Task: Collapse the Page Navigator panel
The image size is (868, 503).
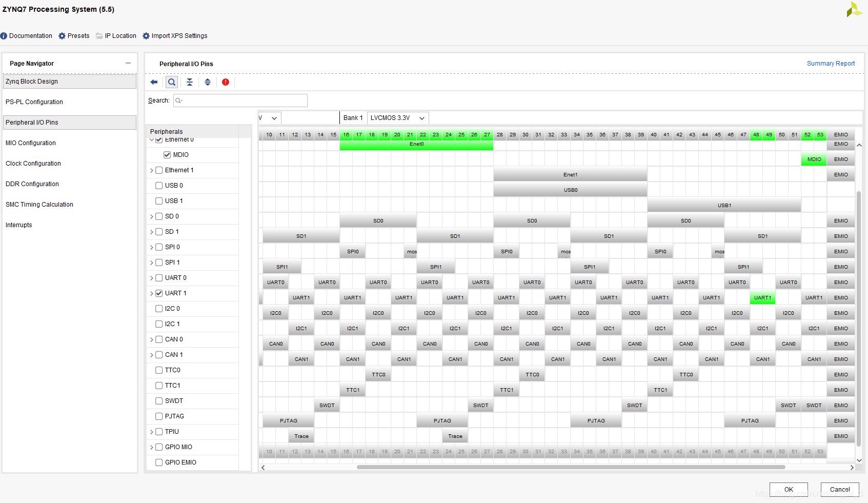Action: click(128, 63)
